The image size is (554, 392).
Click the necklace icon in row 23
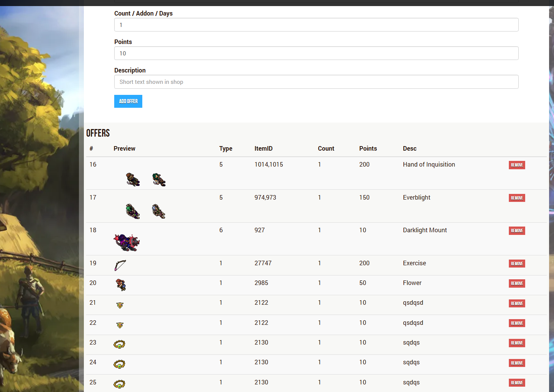coord(119,344)
